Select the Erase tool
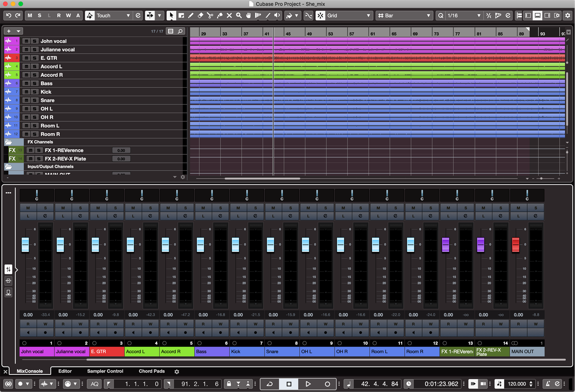 (x=200, y=15)
